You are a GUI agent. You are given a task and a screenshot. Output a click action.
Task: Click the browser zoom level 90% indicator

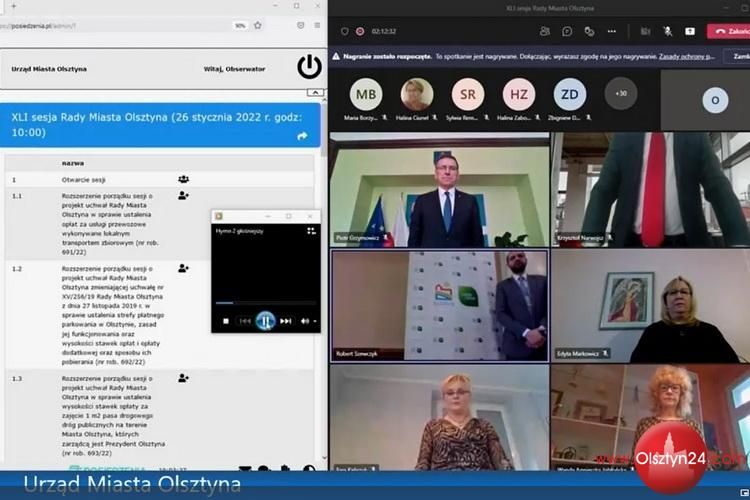(240, 26)
